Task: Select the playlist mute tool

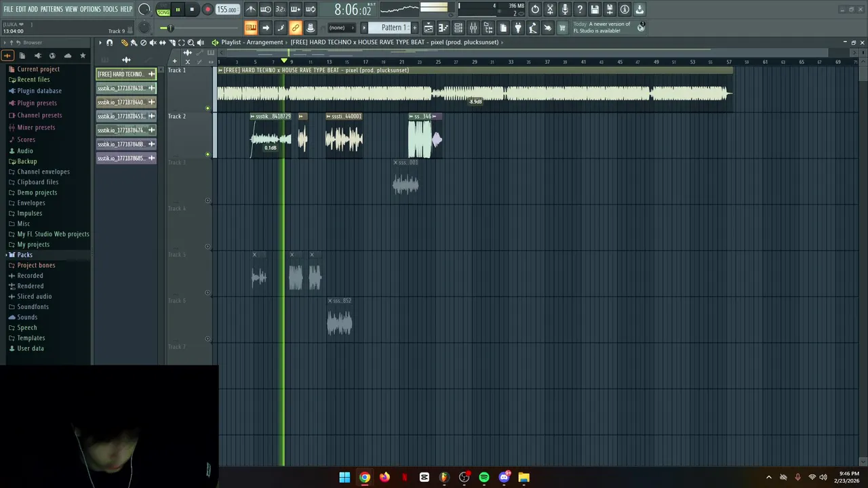Action: click(x=153, y=42)
